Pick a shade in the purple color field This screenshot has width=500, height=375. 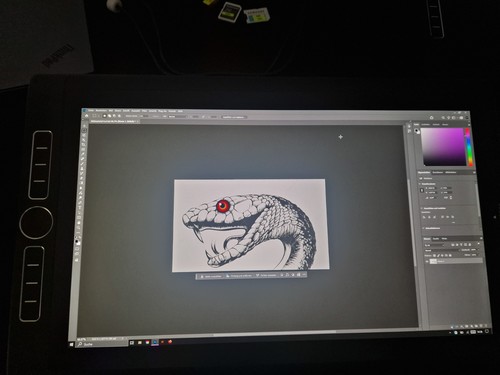[443, 147]
